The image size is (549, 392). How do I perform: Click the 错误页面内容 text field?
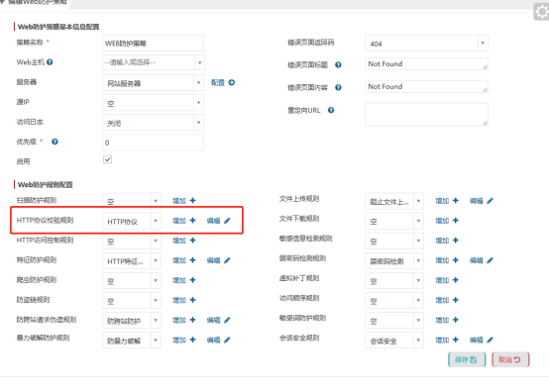[x=426, y=87]
